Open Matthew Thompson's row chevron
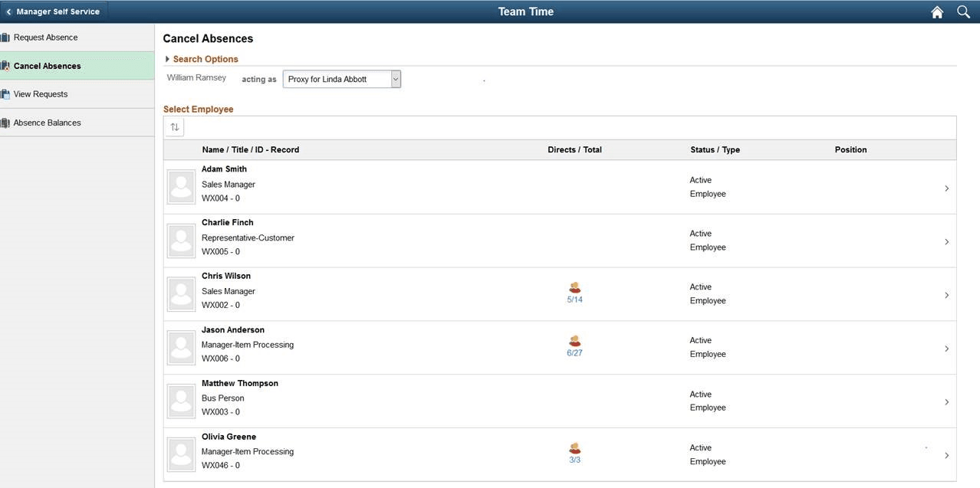Image resolution: width=980 pixels, height=488 pixels. pos(945,401)
